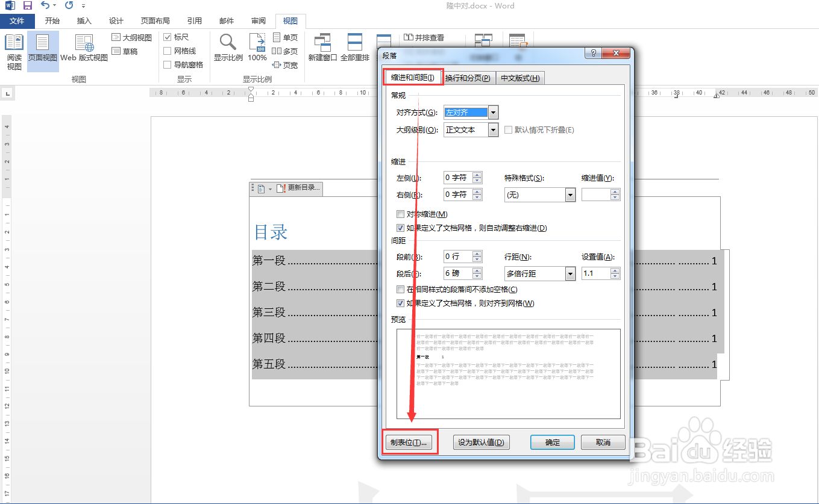Toggle 对齐到网格 snap to grid checkbox

tap(400, 303)
